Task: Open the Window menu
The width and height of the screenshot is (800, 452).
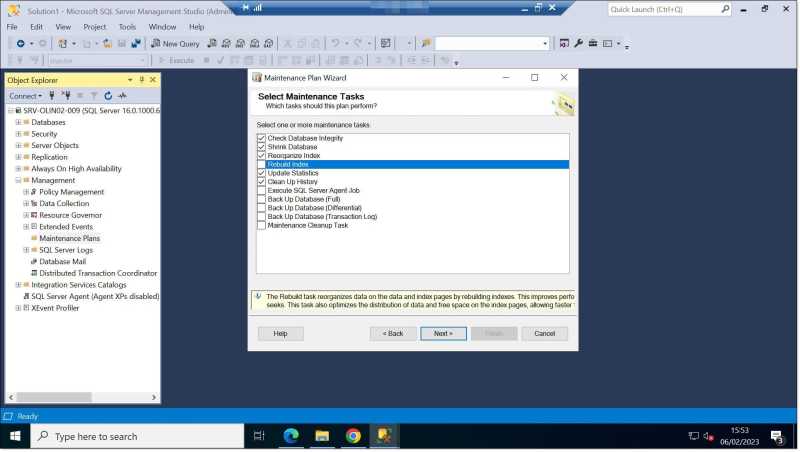Action: [x=162, y=27]
